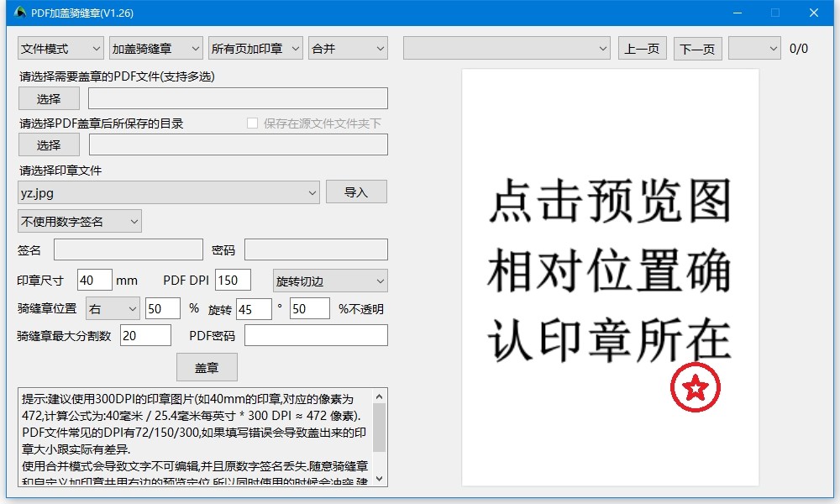Click the 下一页 next page button
The height and width of the screenshot is (504, 840).
[698, 48]
